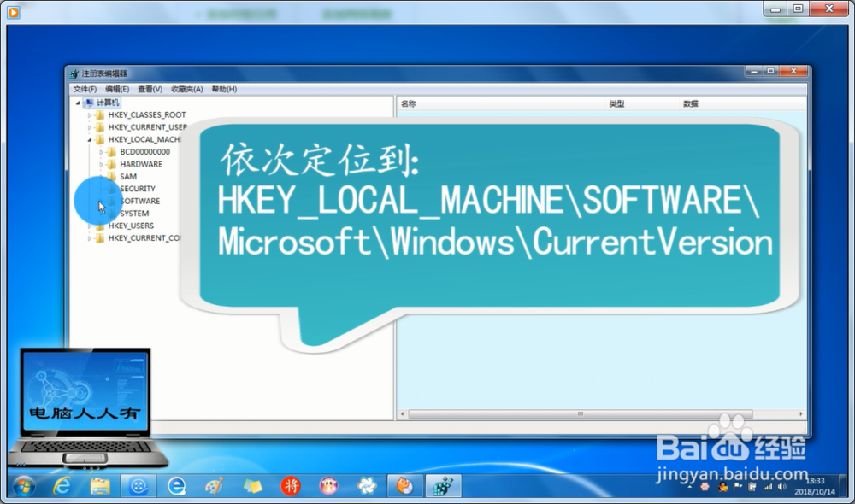
Task: Click the power plug tray icon
Action: click(x=752, y=487)
